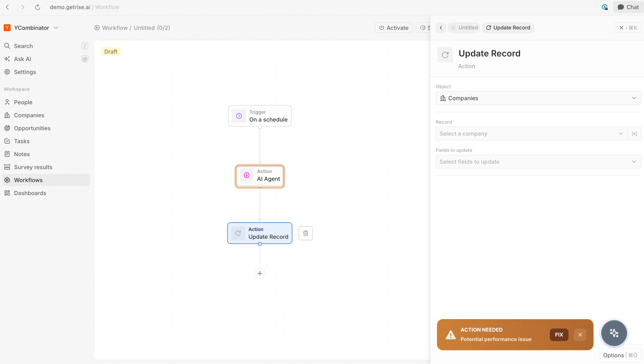Open Workflows in the sidebar

pyautogui.click(x=28, y=180)
